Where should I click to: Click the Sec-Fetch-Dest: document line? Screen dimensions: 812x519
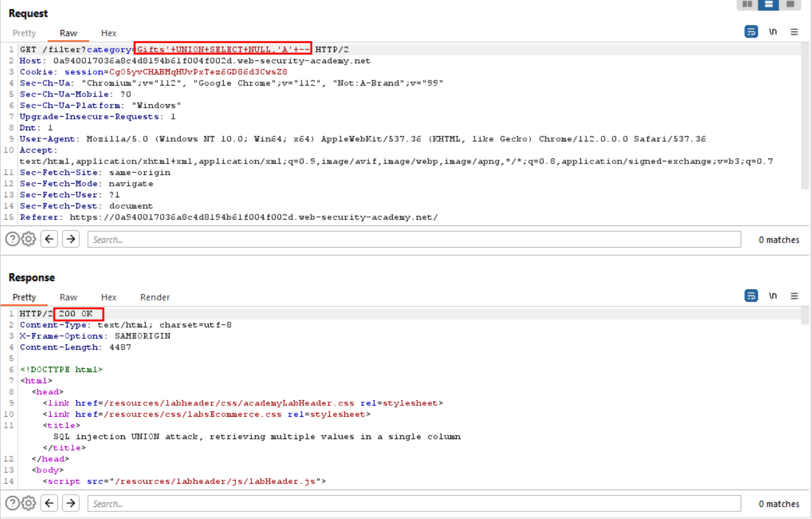(87, 206)
